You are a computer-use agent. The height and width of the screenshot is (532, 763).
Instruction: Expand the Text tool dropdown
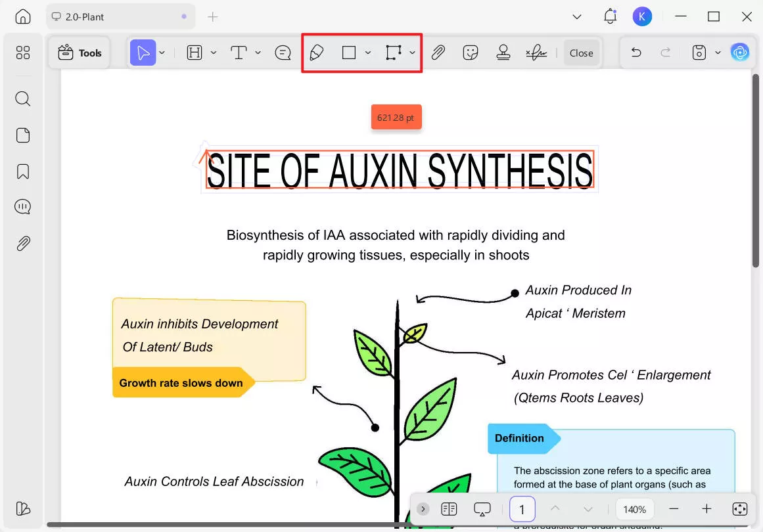[x=257, y=53]
